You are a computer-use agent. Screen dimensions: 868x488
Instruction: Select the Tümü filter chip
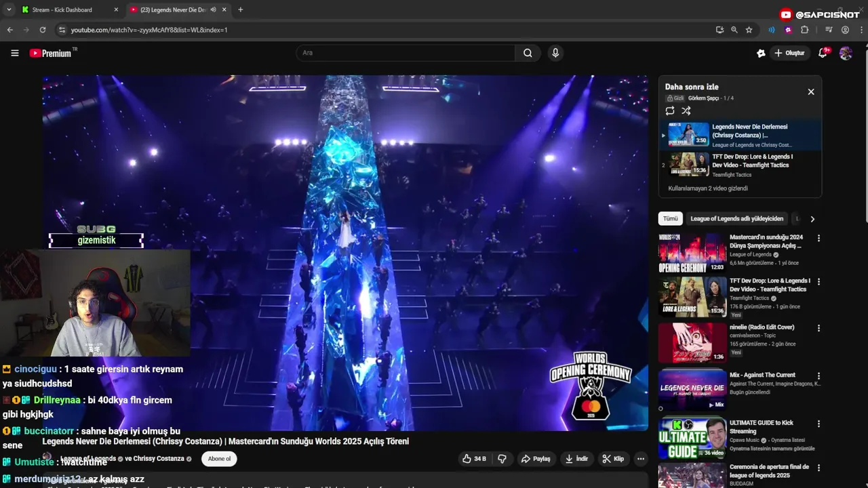click(670, 219)
